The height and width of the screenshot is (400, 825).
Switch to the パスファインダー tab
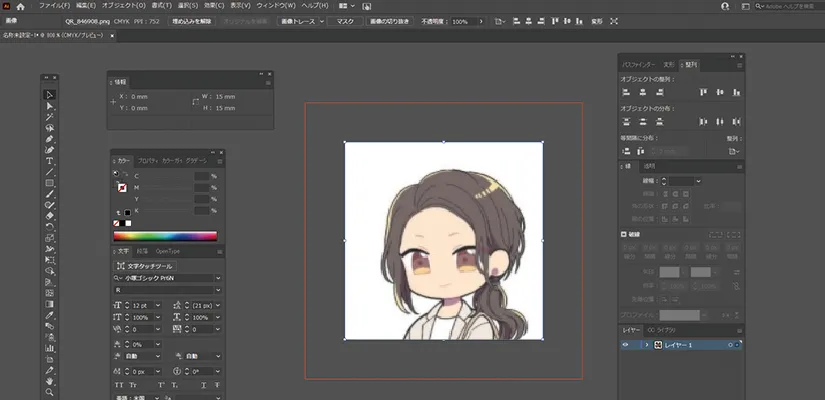pos(638,64)
